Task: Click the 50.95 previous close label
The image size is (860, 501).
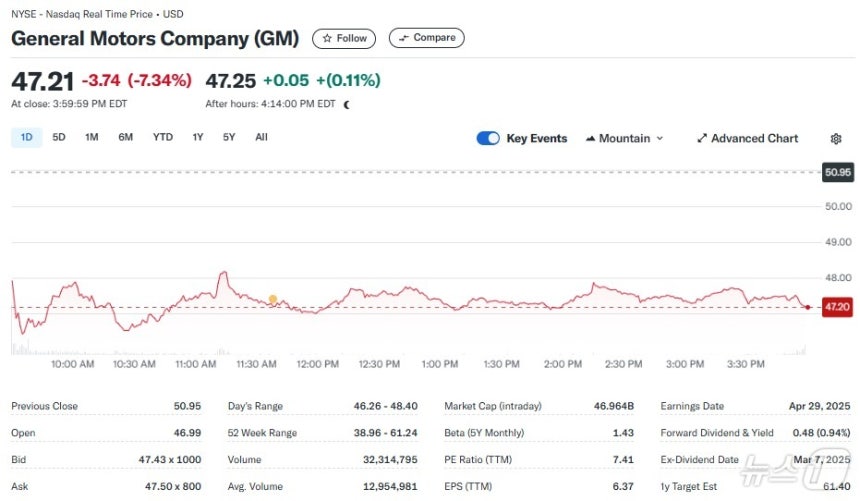Action: 838,172
